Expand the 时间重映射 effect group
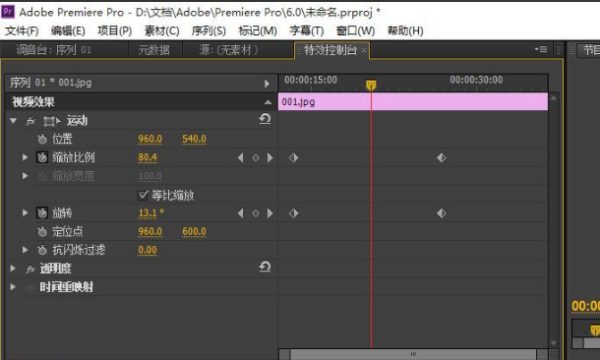Screen dimensions: 600x360 pos(13,287)
